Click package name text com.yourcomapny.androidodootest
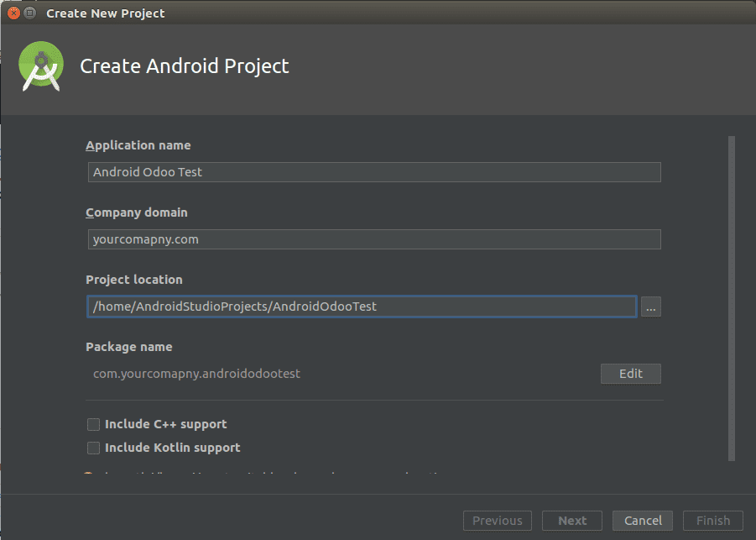 (196, 374)
